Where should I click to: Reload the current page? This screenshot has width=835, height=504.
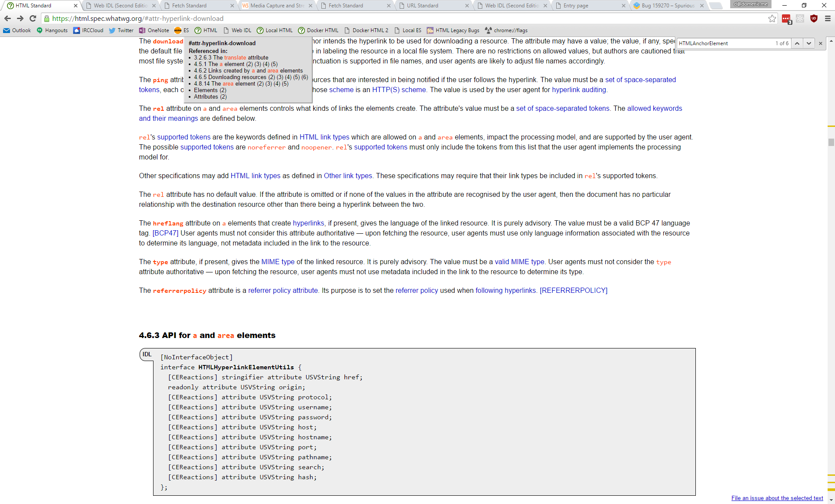(x=33, y=19)
